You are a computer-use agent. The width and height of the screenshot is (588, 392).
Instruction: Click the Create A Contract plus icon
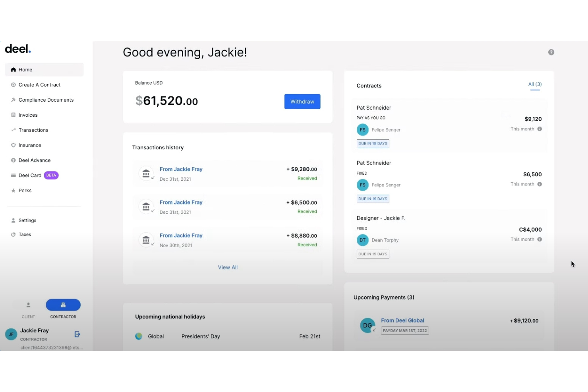tap(14, 85)
